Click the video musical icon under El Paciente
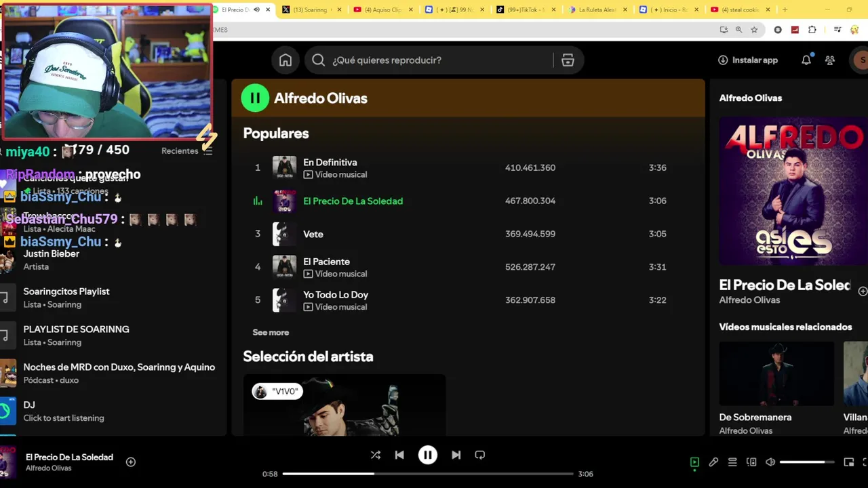Image resolution: width=868 pixels, height=488 pixels. coord(308,274)
